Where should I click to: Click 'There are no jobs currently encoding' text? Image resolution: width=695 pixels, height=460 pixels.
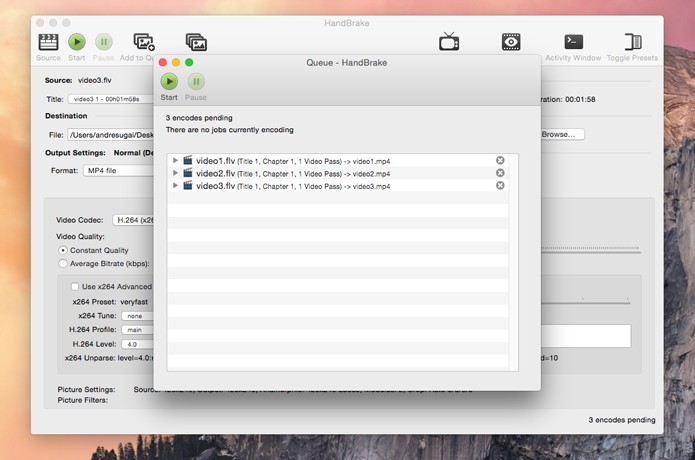[x=230, y=130]
